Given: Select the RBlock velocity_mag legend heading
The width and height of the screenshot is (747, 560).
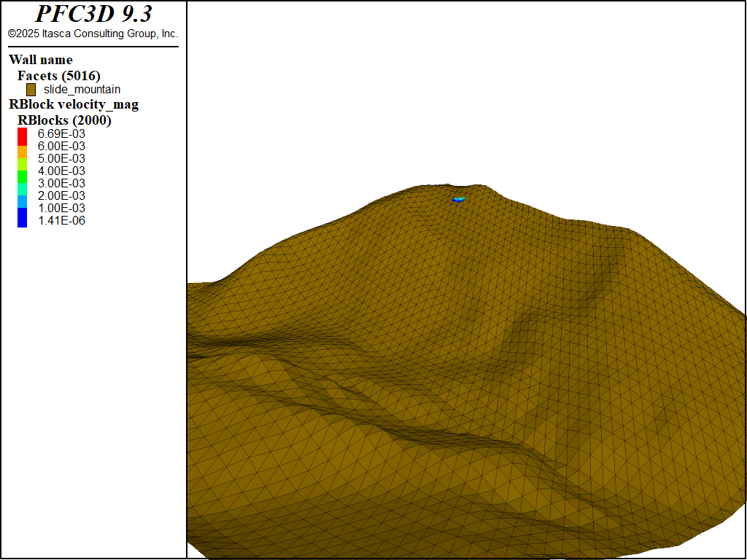Looking at the screenshot, I should click(74, 104).
